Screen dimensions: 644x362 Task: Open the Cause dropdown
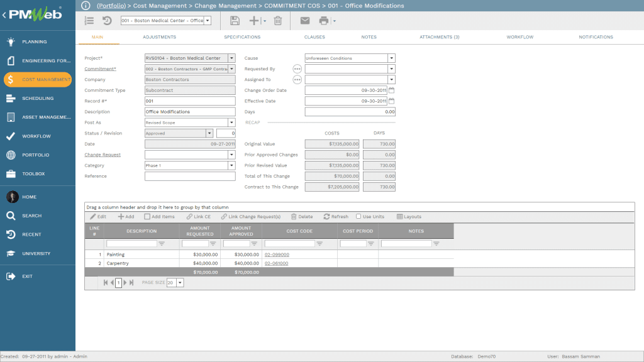click(392, 58)
